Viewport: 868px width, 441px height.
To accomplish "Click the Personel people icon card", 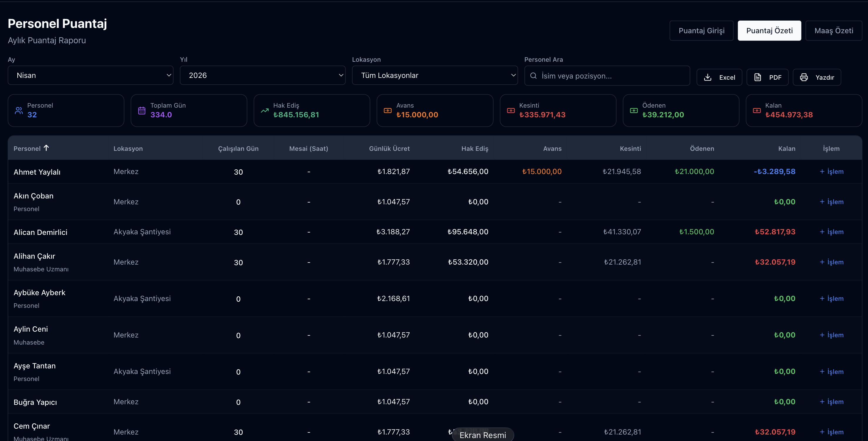I will click(x=66, y=110).
